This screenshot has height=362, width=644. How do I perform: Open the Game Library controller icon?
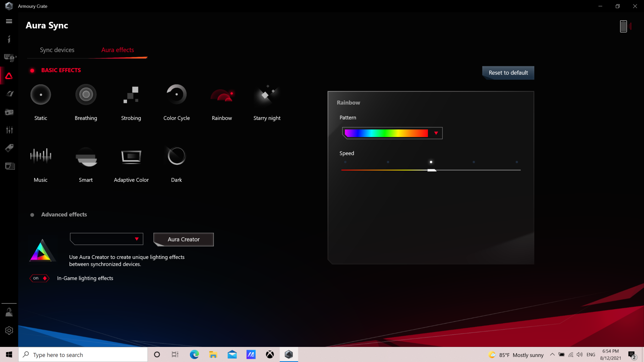tap(9, 112)
